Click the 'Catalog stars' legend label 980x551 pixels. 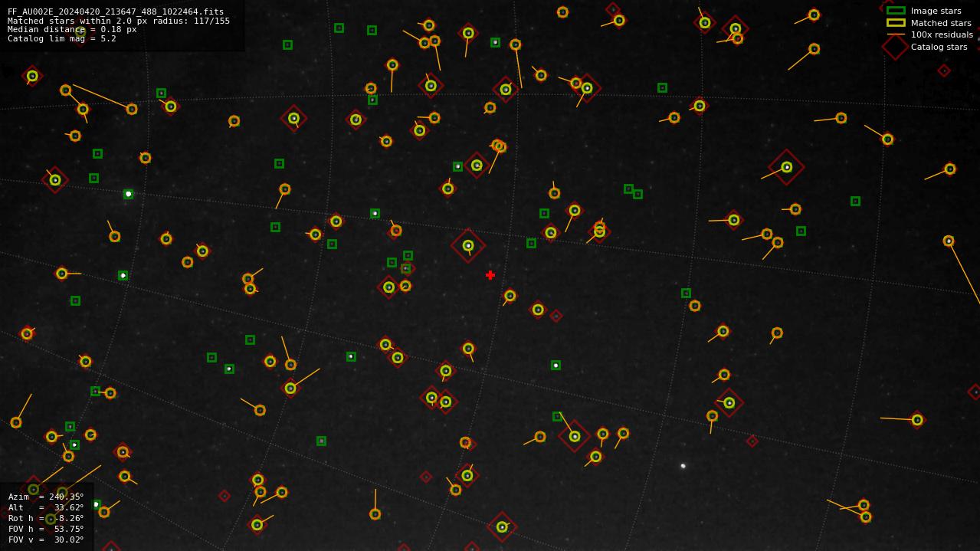pos(939,47)
